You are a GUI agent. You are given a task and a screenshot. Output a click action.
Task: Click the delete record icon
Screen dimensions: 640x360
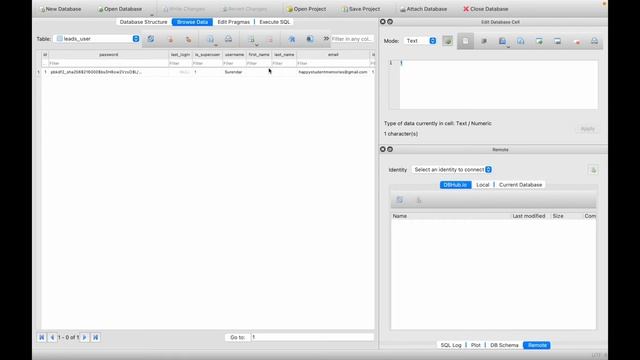(270, 39)
